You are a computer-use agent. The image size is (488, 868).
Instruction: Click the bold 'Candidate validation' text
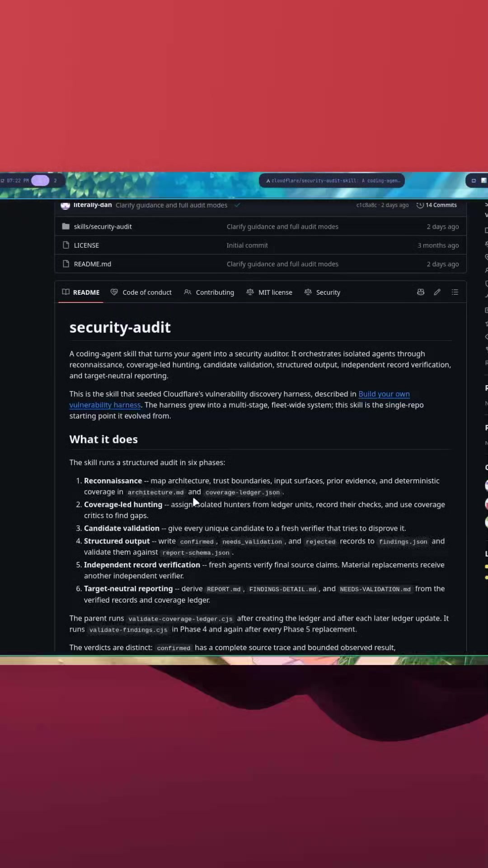pos(122,528)
